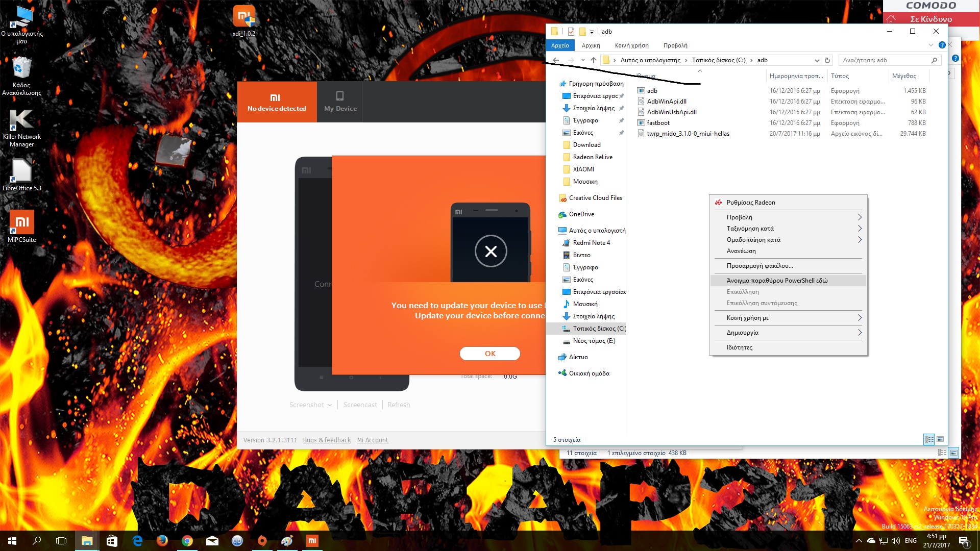This screenshot has height=551, width=980.
Task: Select Άνοιγμα παραθύρου PowerShell εδώ menu entry
Action: pyautogui.click(x=777, y=281)
